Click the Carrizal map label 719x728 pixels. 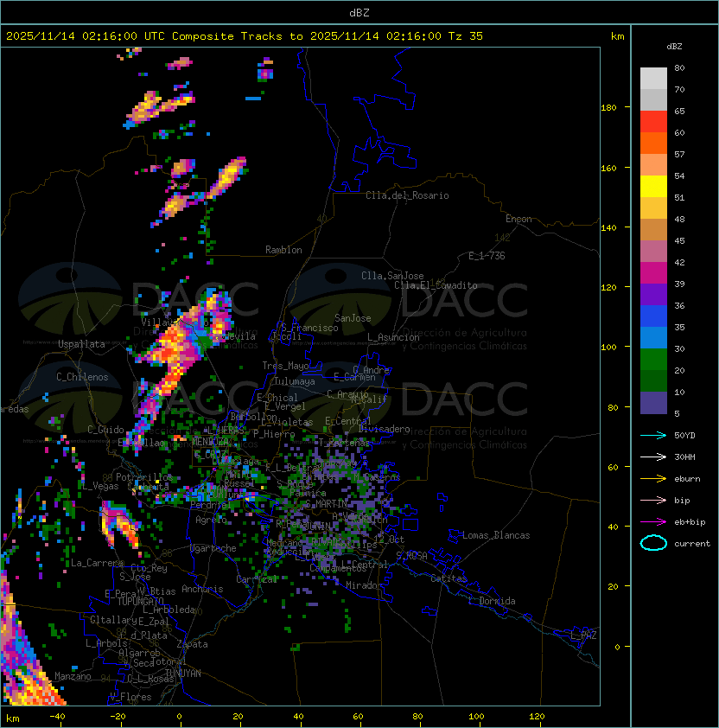tap(257, 579)
